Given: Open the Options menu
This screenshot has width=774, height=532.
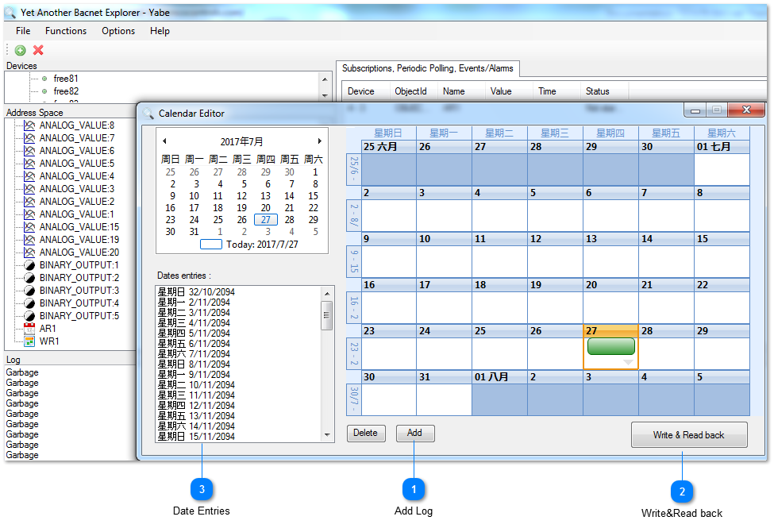Looking at the screenshot, I should tap(118, 31).
